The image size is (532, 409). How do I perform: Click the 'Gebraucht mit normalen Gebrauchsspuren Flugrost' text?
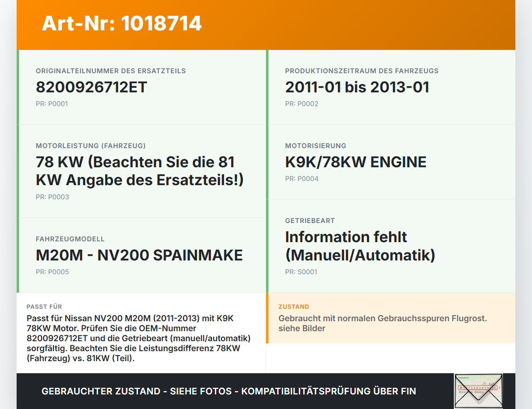(x=383, y=323)
